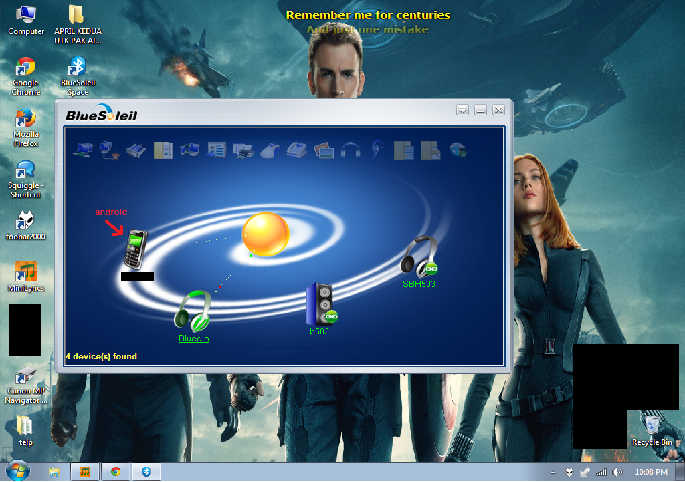
Task: Click the taskbar clock
Action: [651, 472]
